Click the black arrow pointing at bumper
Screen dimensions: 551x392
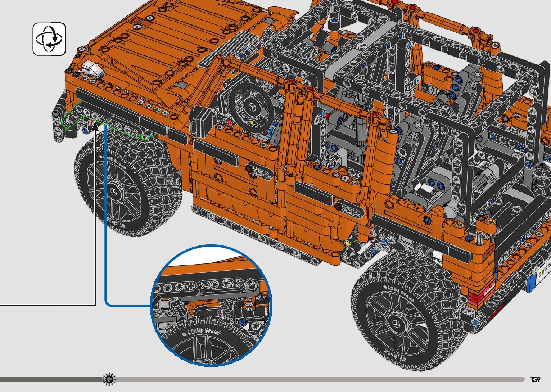tap(95, 127)
